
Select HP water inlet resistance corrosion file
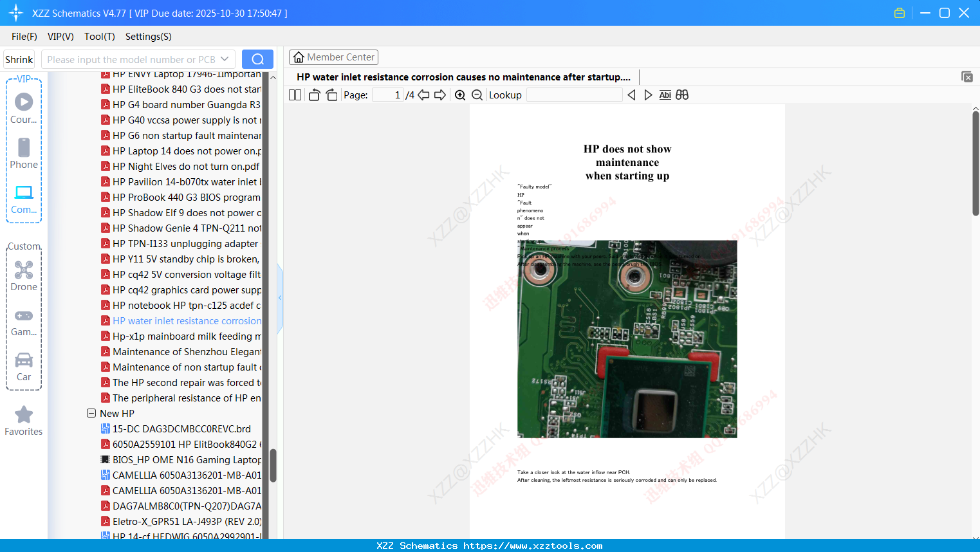coord(181,321)
